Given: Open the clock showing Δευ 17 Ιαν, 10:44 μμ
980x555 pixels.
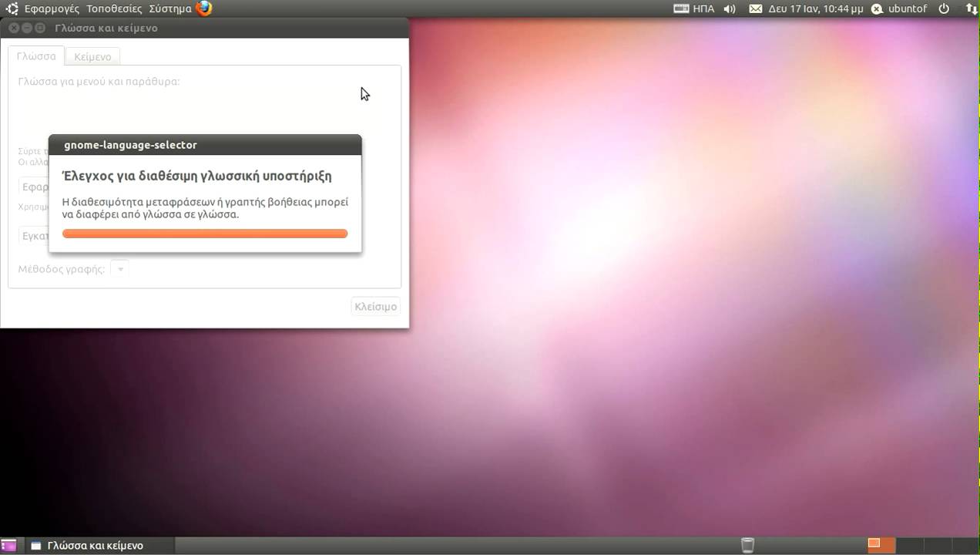Looking at the screenshot, I should (x=815, y=8).
